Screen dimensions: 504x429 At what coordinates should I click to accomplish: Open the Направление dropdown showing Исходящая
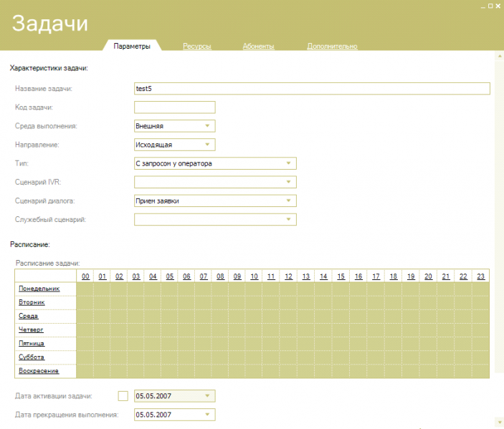click(175, 145)
